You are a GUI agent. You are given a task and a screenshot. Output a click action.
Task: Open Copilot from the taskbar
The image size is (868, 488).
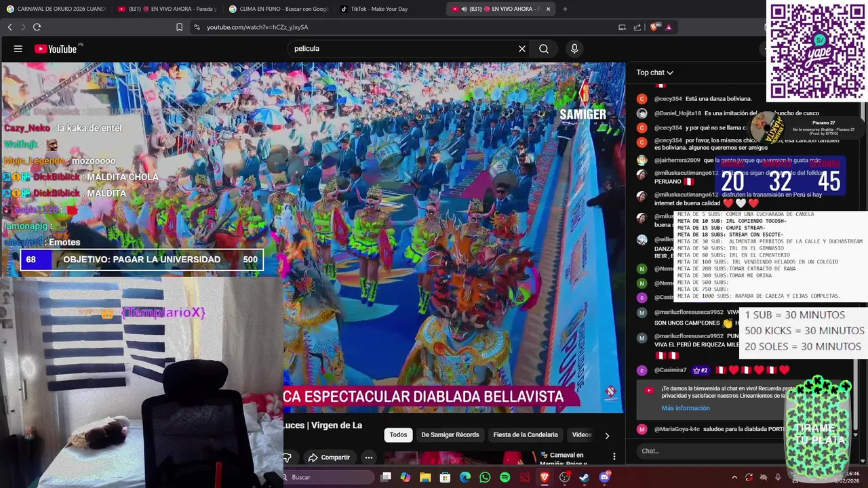(x=406, y=477)
